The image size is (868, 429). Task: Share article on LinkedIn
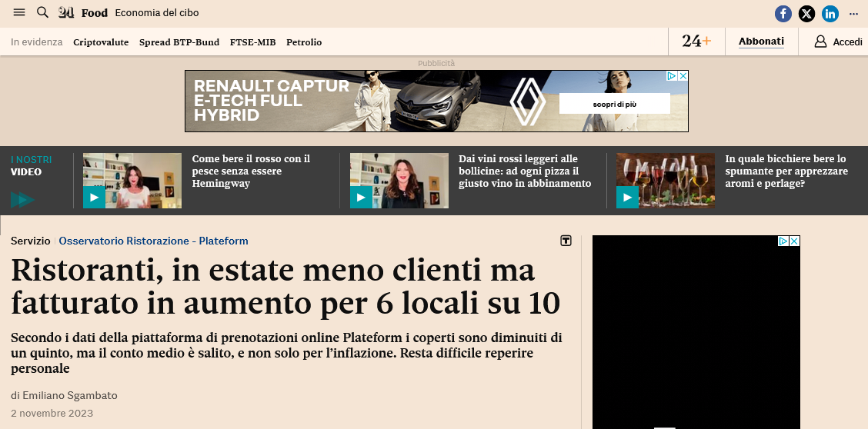tap(830, 14)
